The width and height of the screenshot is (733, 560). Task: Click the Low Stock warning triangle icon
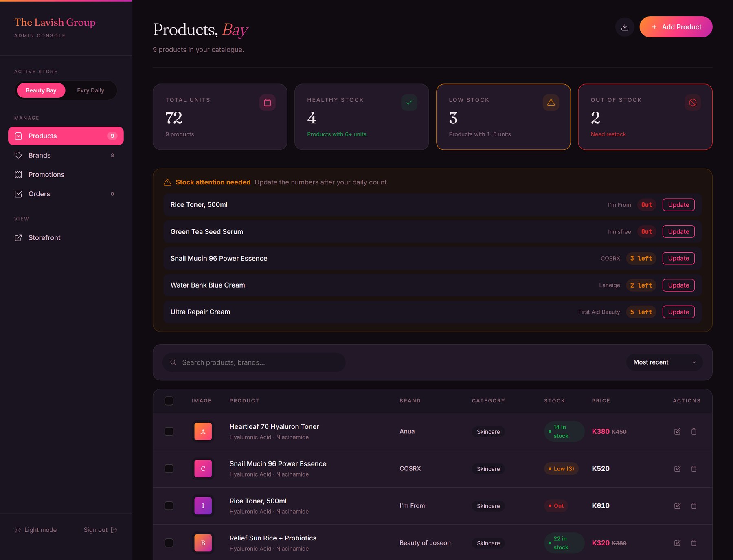pos(551,103)
